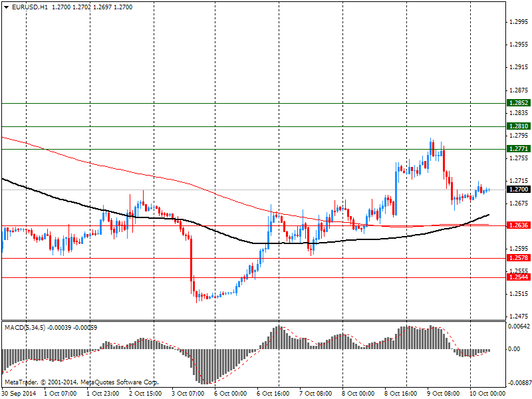Viewport: 532px width, 399px height.
Task: Select the red horizontal line at 1.2544
Action: coord(253,277)
